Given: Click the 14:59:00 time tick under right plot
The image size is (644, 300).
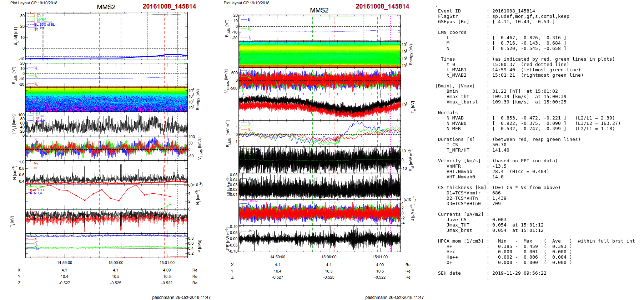Looking at the screenshot, I should (x=277, y=257).
